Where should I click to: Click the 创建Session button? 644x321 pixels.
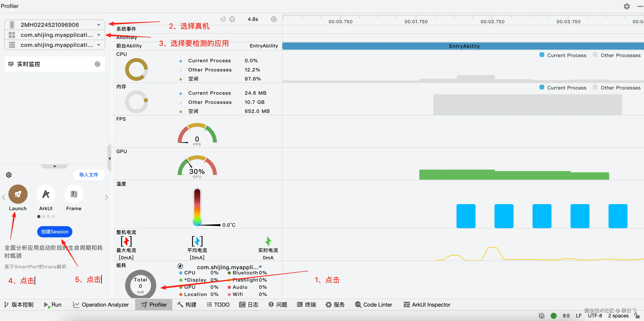55,232
